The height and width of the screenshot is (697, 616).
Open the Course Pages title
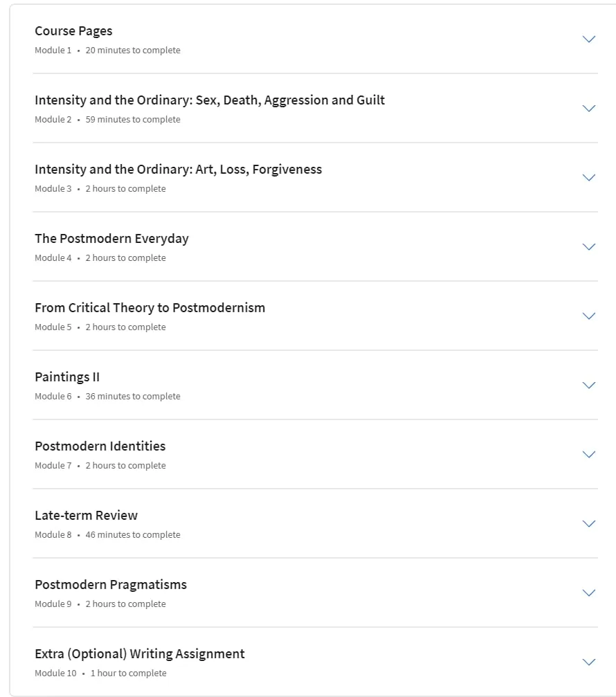pyautogui.click(x=73, y=31)
